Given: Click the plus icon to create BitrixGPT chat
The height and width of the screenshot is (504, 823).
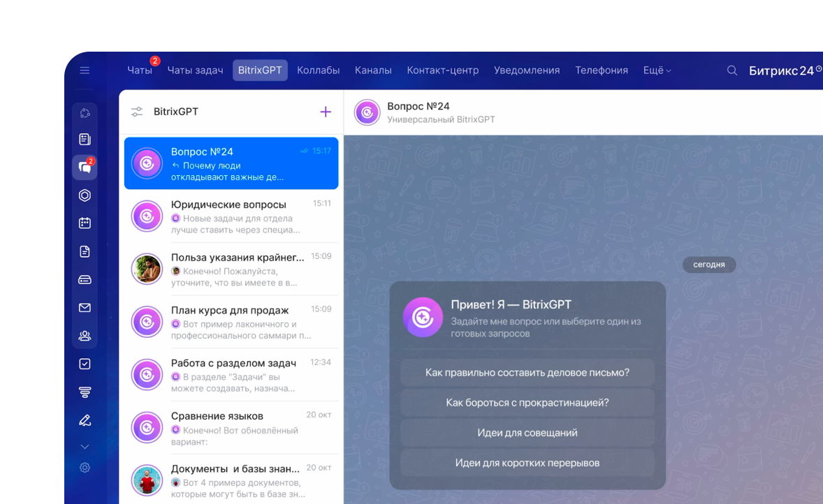Looking at the screenshot, I should 326,112.
